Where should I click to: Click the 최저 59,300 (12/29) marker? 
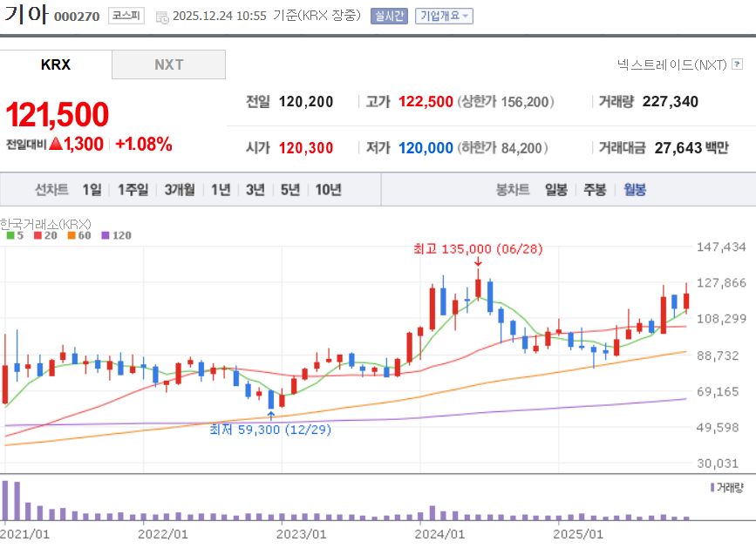[270, 429]
